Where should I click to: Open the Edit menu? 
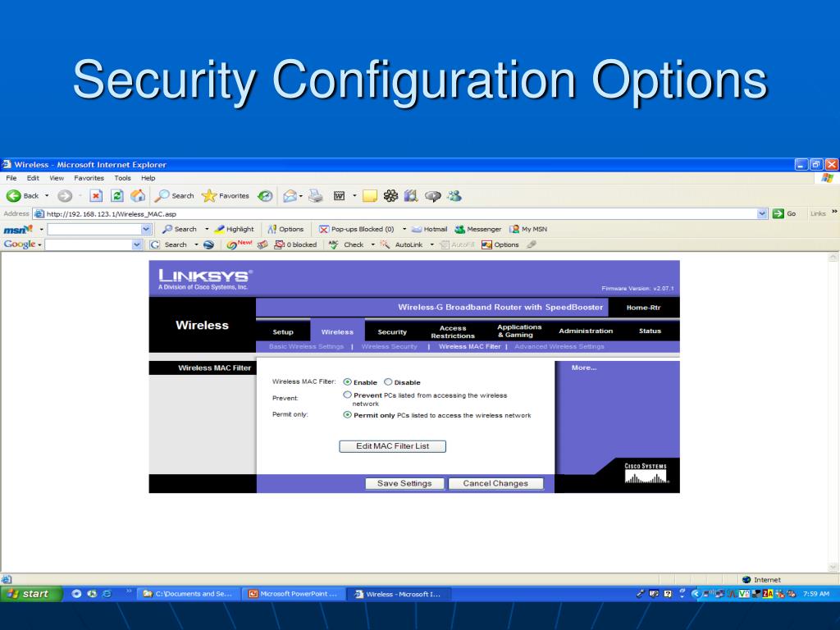(x=33, y=178)
